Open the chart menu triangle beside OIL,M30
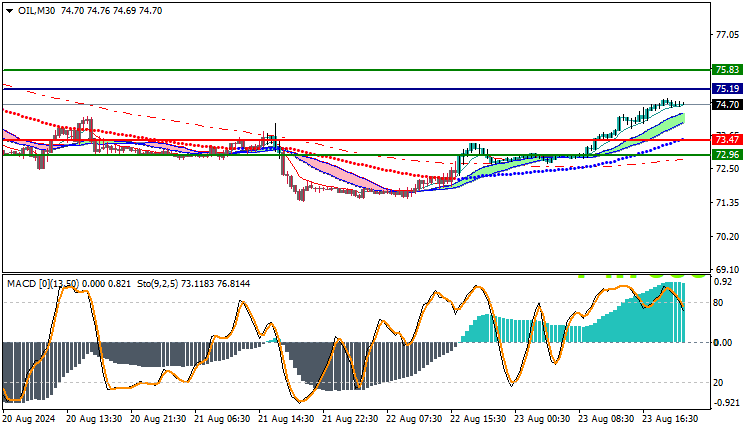The height and width of the screenshot is (430, 750). click(10, 11)
